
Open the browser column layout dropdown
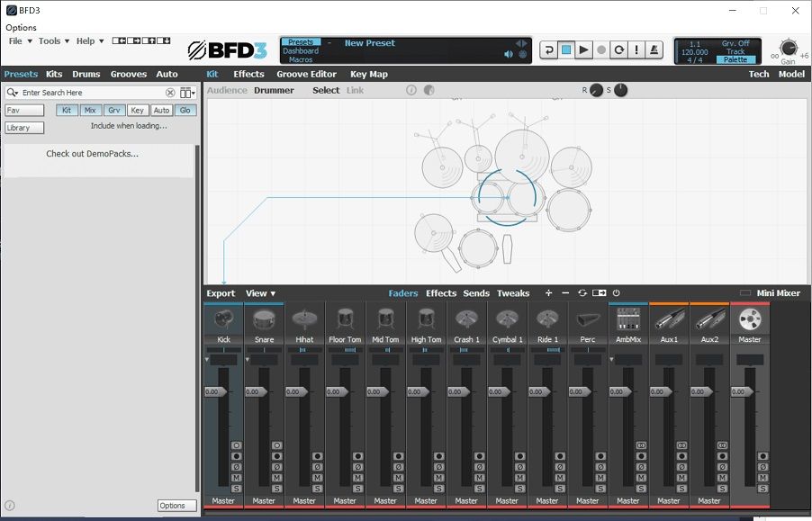coord(187,93)
